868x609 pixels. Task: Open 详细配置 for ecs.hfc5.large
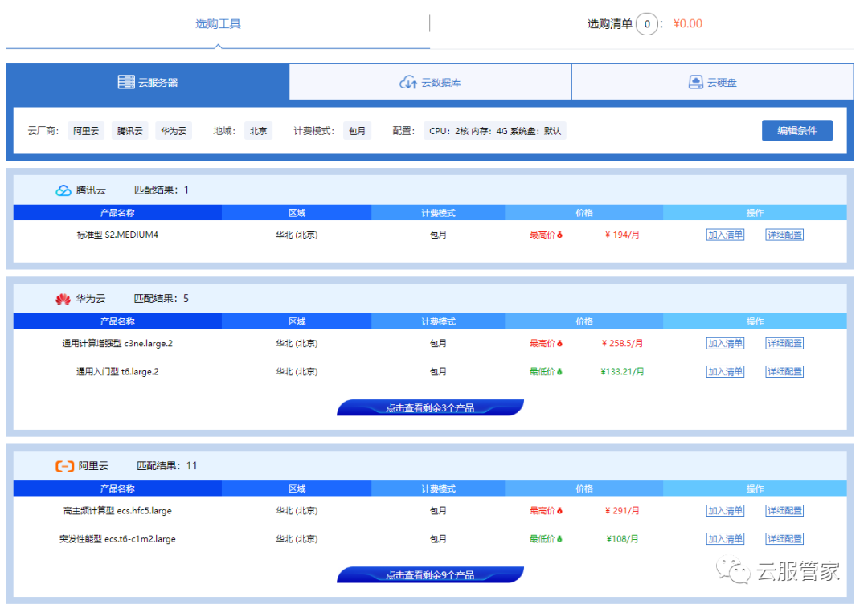(784, 510)
